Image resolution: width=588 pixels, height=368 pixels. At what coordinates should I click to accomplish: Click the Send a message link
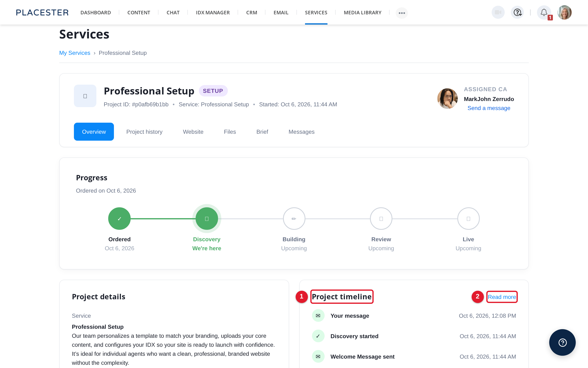pyautogui.click(x=489, y=108)
